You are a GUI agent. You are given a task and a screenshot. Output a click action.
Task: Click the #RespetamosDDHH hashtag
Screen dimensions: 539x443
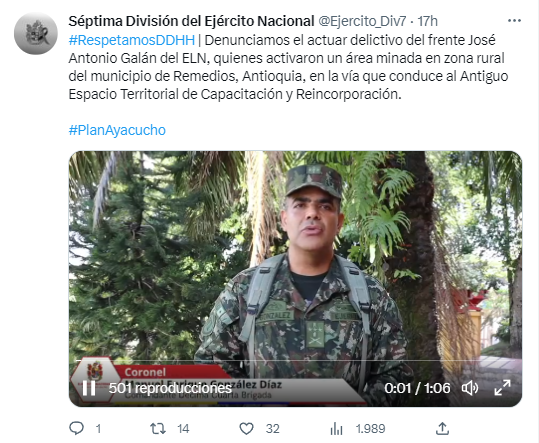[x=132, y=40]
